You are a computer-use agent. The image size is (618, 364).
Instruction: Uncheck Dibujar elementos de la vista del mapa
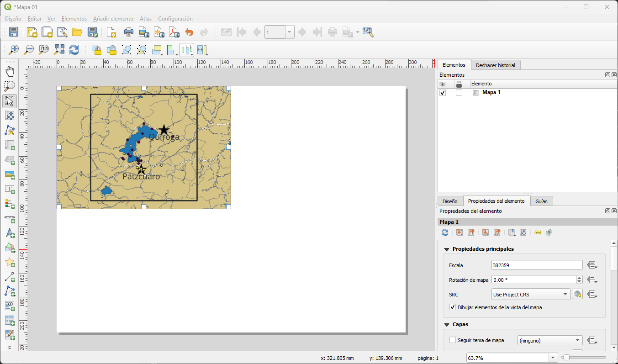[453, 307]
